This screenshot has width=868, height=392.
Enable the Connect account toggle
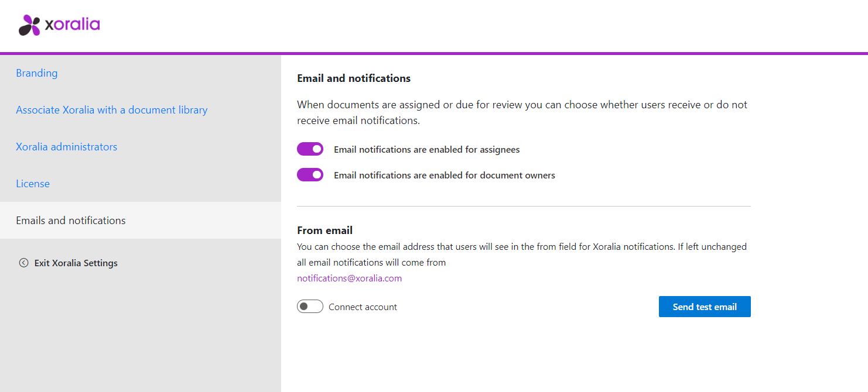[310, 307]
